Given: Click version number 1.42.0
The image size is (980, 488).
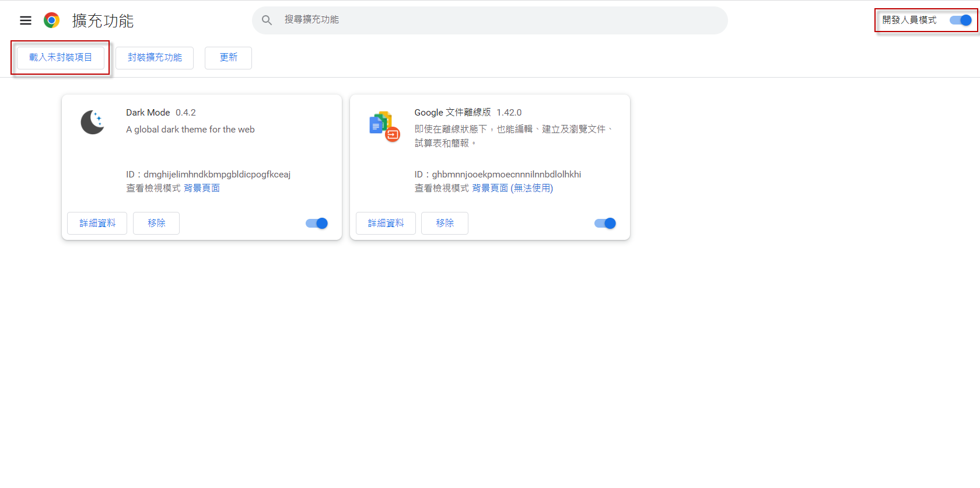Looking at the screenshot, I should click(x=509, y=112).
